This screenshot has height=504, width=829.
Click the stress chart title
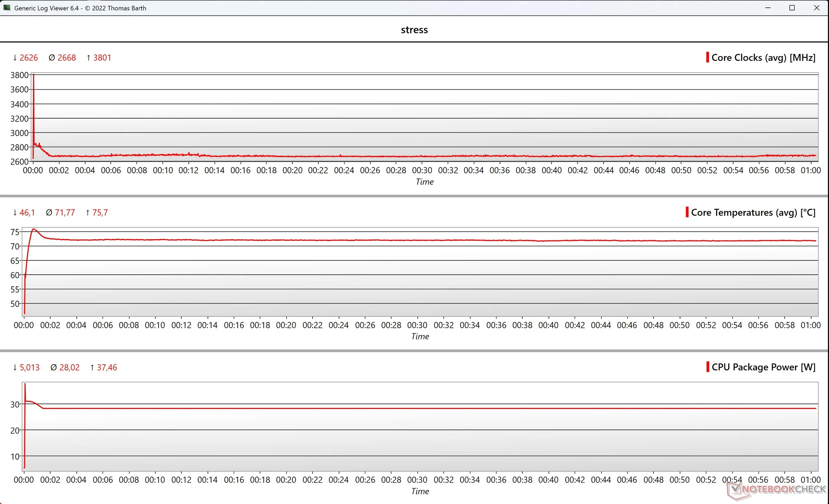[414, 29]
